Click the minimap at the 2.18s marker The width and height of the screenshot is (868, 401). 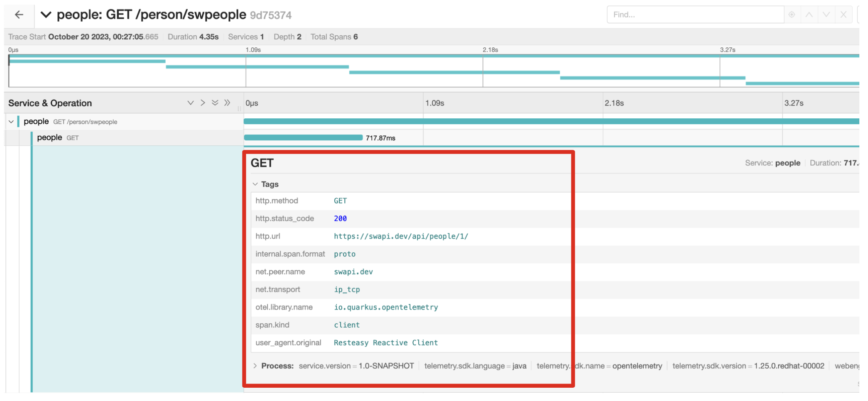tap(483, 71)
